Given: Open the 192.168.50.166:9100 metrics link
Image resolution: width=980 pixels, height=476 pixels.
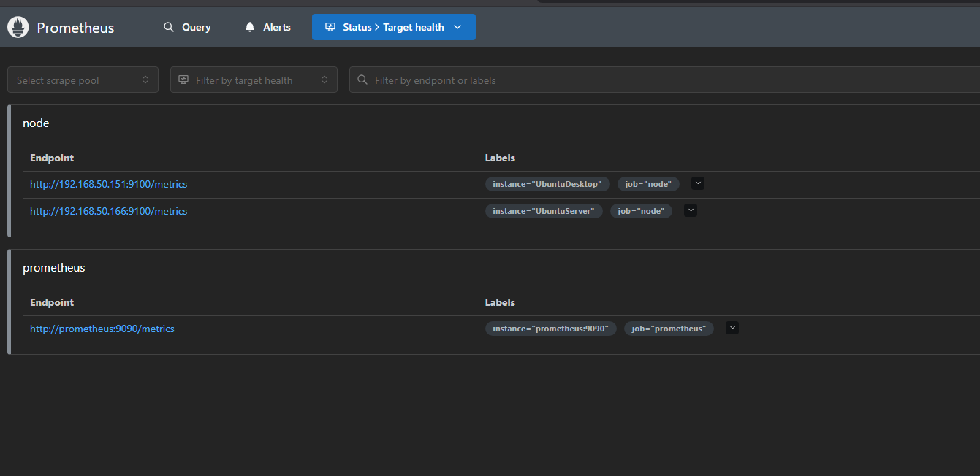Looking at the screenshot, I should pyautogui.click(x=108, y=211).
